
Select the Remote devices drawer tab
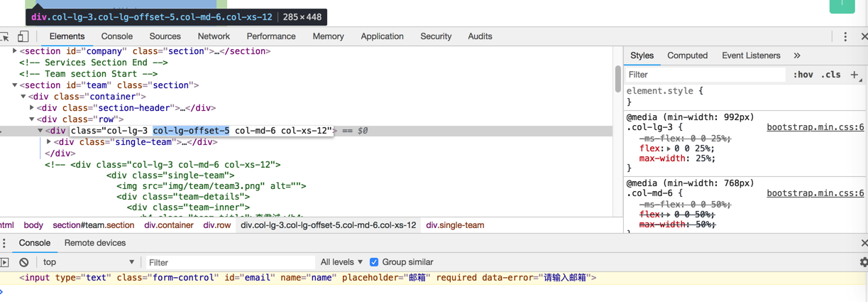95,243
